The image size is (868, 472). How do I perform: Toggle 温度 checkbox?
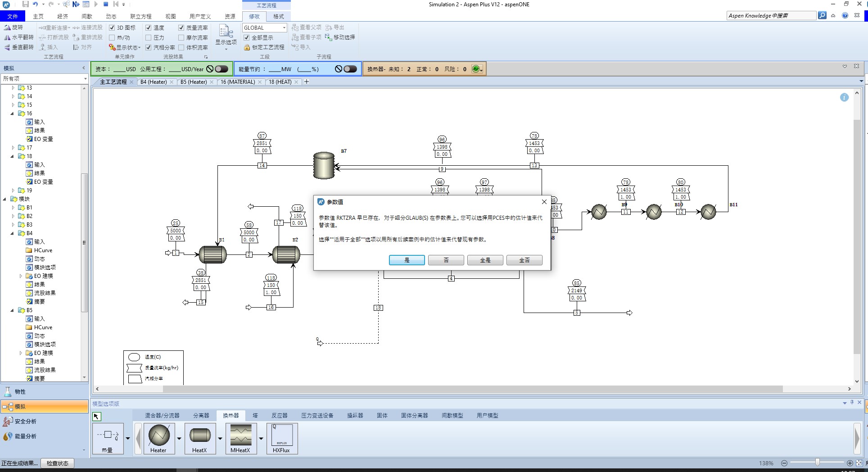(149, 27)
